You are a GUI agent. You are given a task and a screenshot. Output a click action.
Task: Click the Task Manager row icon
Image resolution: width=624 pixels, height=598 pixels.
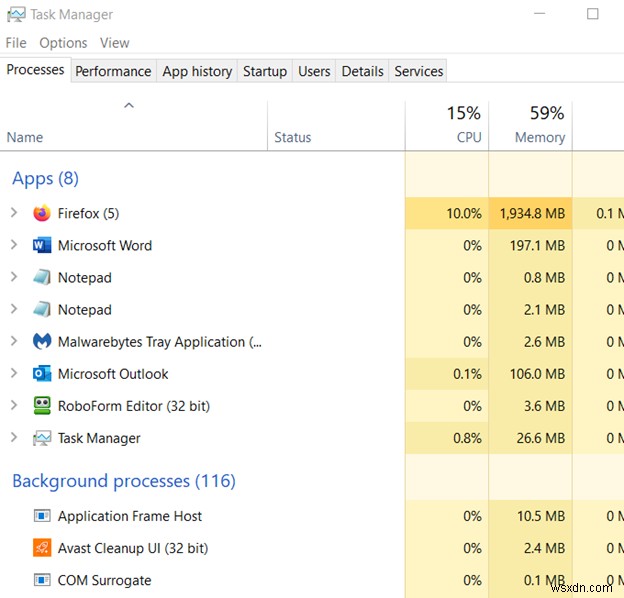pos(42,438)
